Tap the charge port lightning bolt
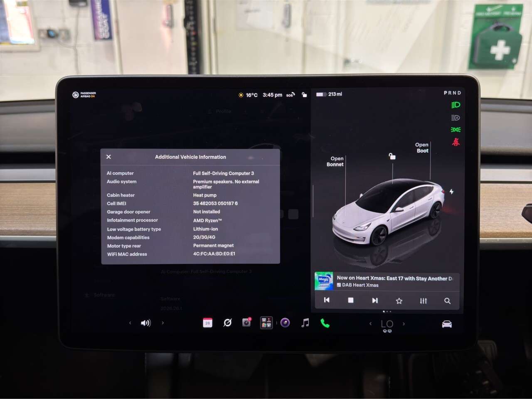 [x=451, y=192]
